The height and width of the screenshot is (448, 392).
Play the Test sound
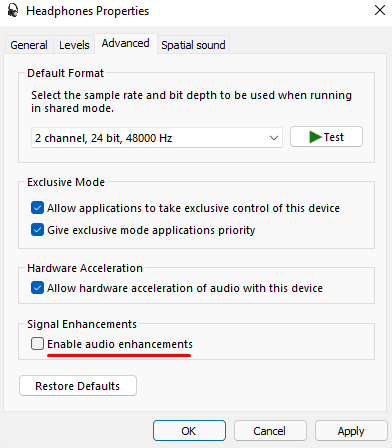point(326,137)
